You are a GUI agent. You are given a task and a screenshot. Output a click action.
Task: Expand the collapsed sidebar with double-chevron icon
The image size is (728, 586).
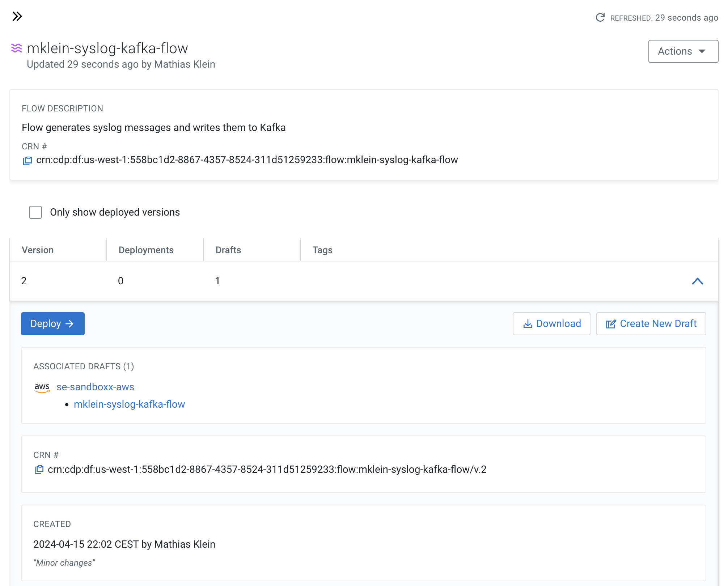coord(17,16)
